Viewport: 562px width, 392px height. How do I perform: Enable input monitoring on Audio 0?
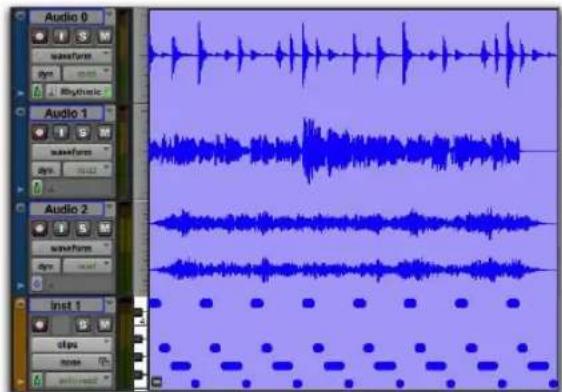[62, 37]
